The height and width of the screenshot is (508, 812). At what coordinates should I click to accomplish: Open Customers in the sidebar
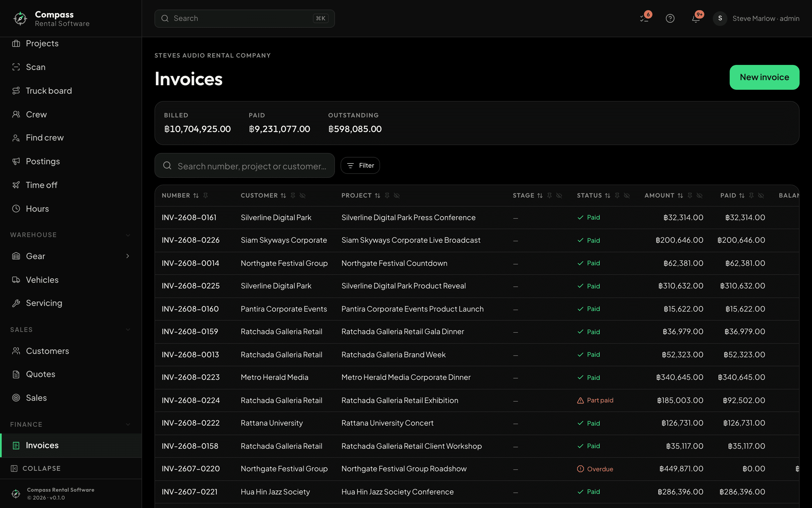click(71, 351)
